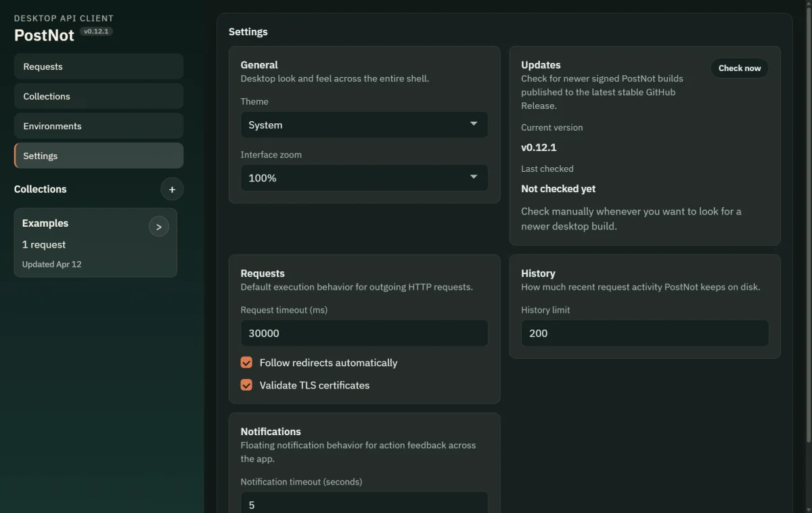
Task: Click the Interface zoom chevron arrow
Action: pyautogui.click(x=474, y=177)
